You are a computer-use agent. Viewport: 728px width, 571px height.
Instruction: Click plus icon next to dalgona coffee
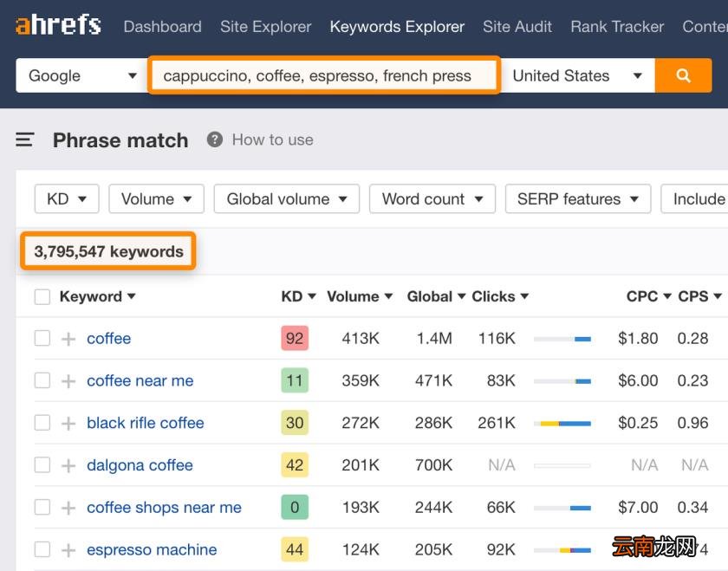point(68,465)
